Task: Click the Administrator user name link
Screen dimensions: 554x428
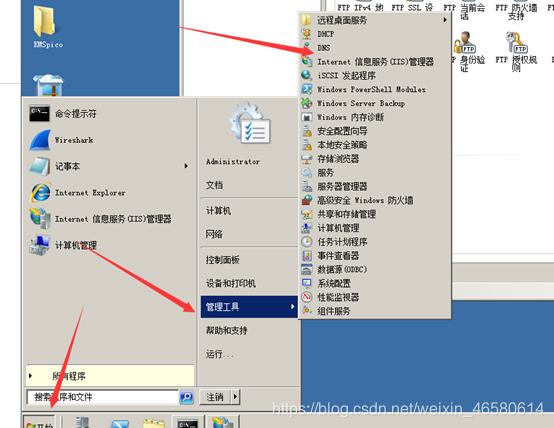Action: click(x=233, y=162)
